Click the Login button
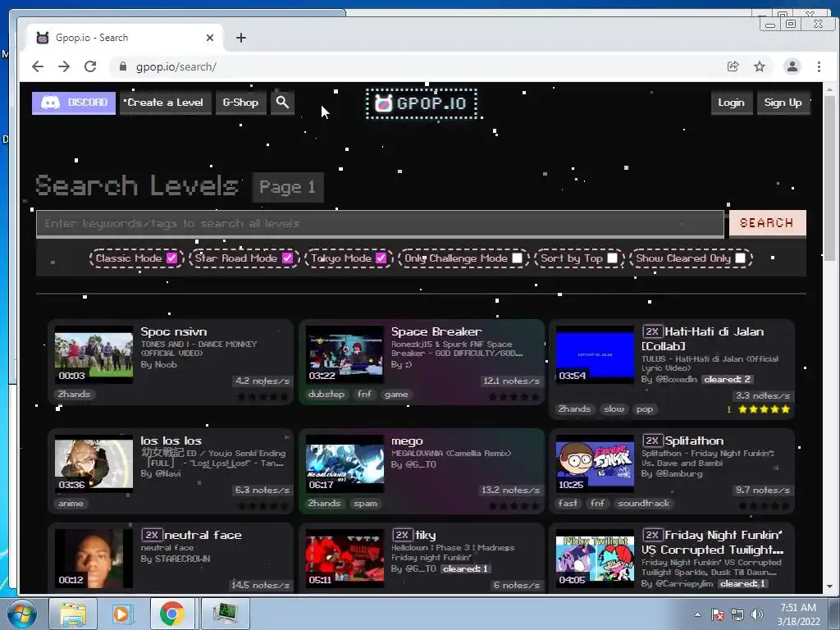The height and width of the screenshot is (630, 840). (731, 103)
